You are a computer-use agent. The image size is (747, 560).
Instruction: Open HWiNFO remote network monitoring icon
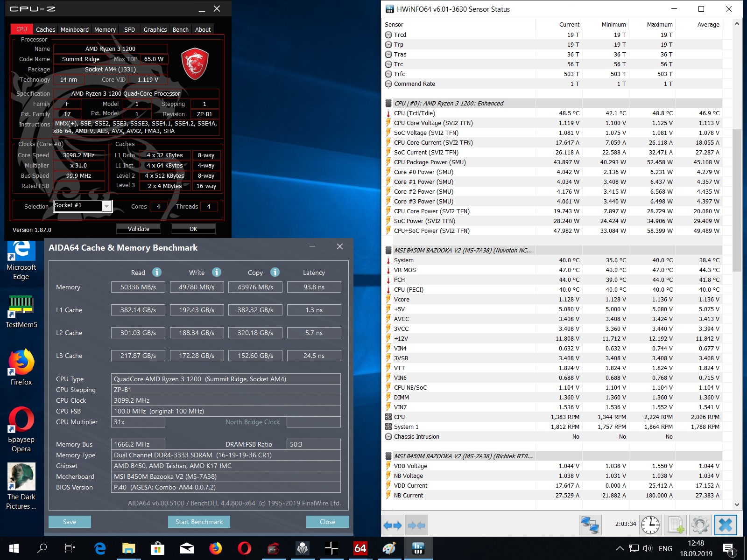(590, 525)
